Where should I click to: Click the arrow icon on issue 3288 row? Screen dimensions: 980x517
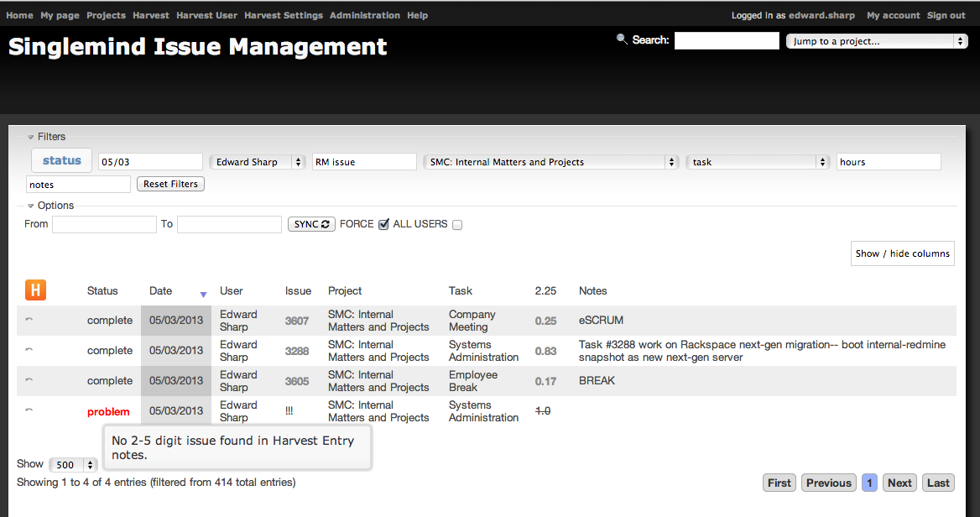(x=29, y=350)
